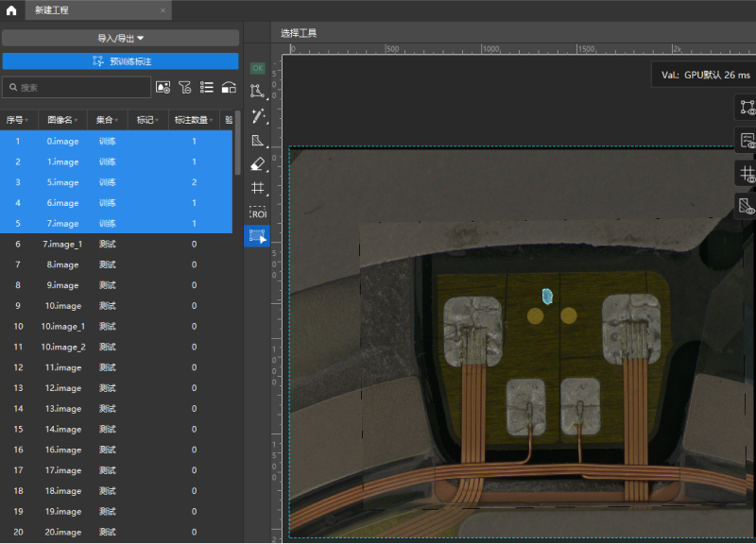Viewport: 756px width, 544px height.
Task: Select row 8.image in the list
Action: coord(116,264)
